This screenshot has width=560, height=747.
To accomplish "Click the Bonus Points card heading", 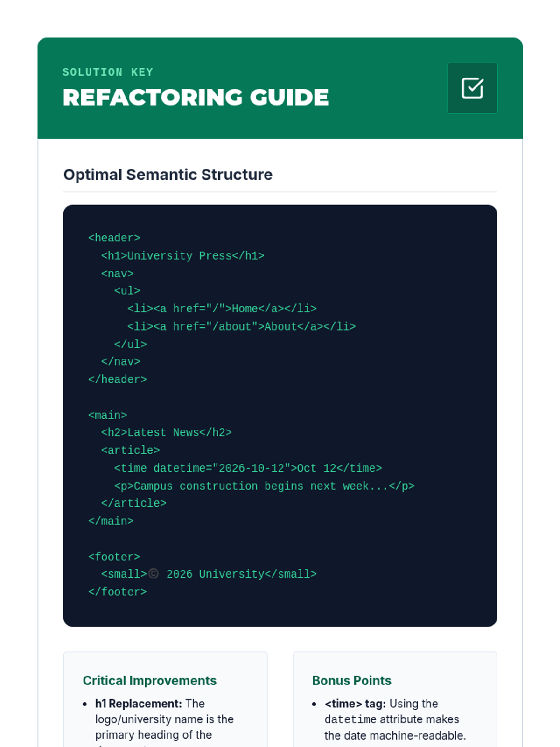I will coord(351,681).
